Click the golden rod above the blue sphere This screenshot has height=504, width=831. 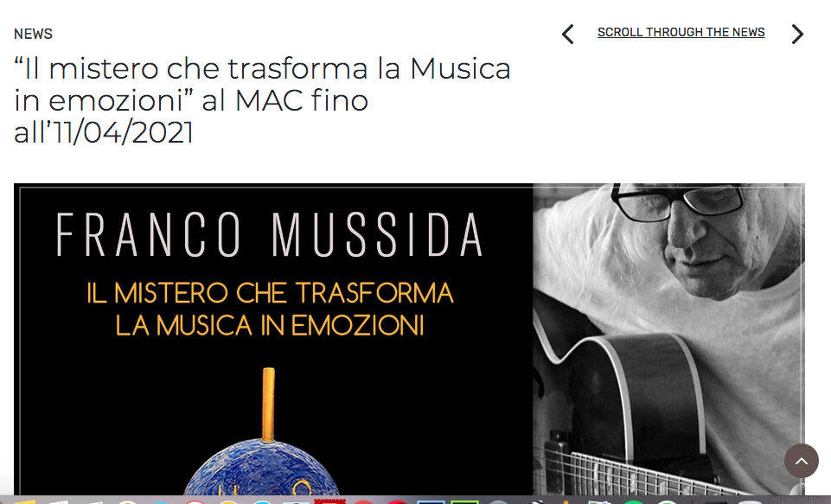[x=269, y=405]
